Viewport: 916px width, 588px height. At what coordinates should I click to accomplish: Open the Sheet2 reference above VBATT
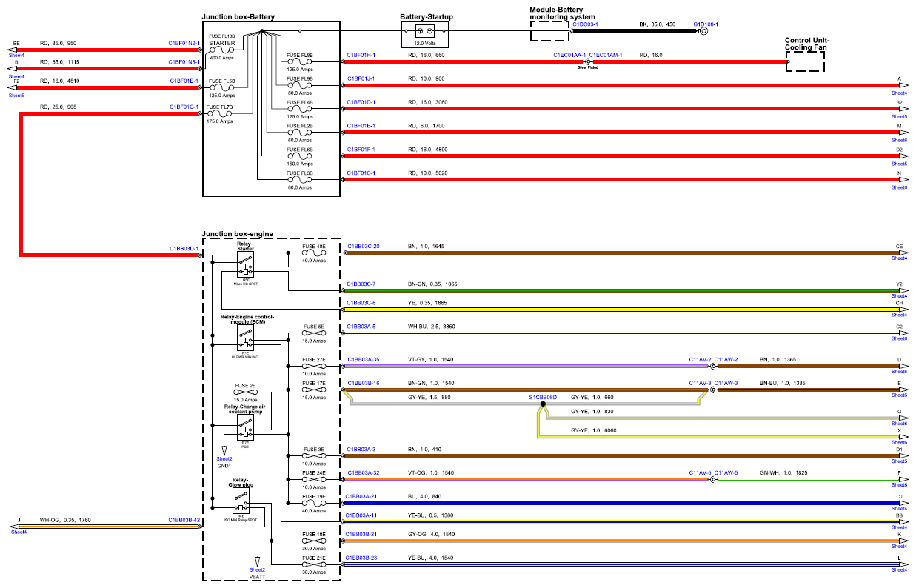click(x=258, y=569)
